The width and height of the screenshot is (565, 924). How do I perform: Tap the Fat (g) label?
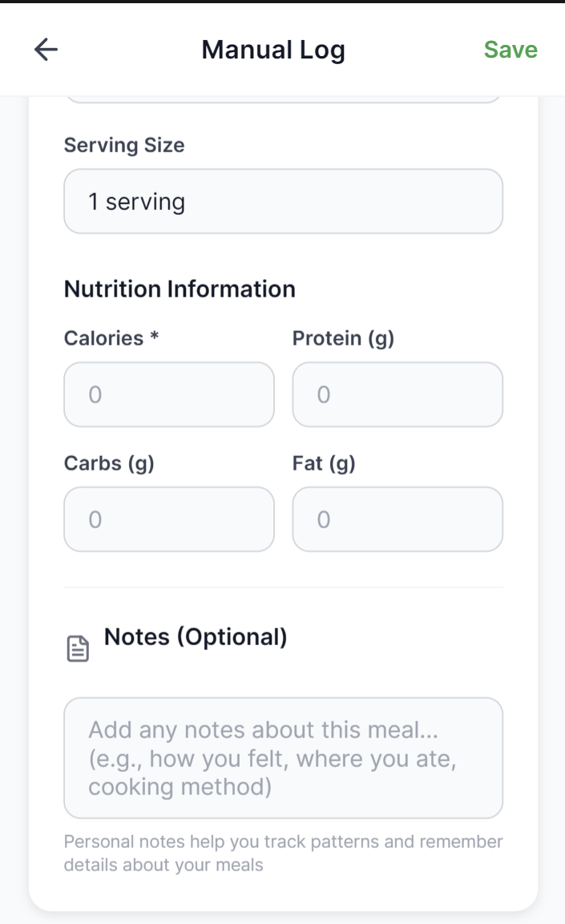pyautogui.click(x=324, y=463)
